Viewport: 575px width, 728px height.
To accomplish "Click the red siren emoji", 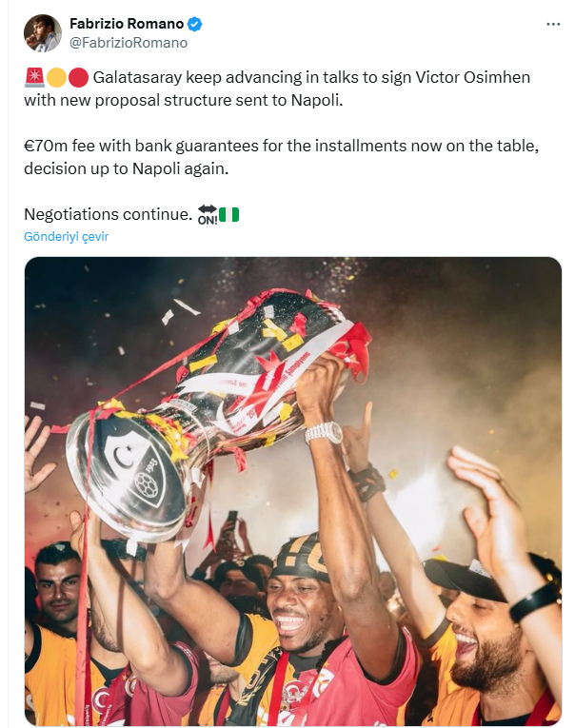I will point(34,77).
